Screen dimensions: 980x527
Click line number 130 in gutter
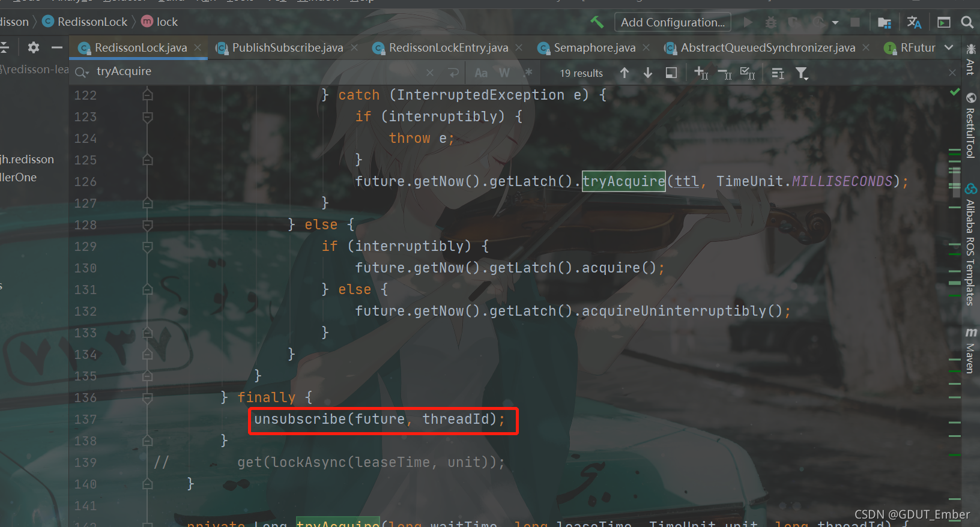pyautogui.click(x=85, y=268)
